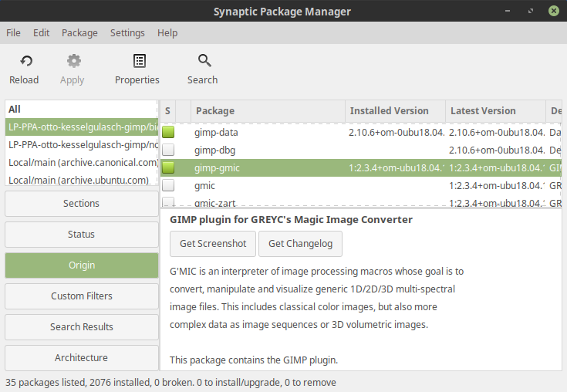
Task: Click the Architecture filter button
Action: (81, 357)
